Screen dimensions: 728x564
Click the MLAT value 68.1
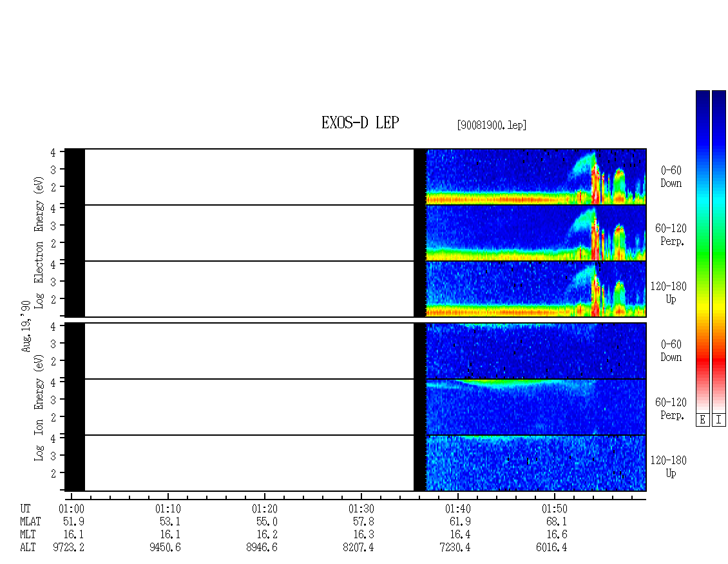557,521
